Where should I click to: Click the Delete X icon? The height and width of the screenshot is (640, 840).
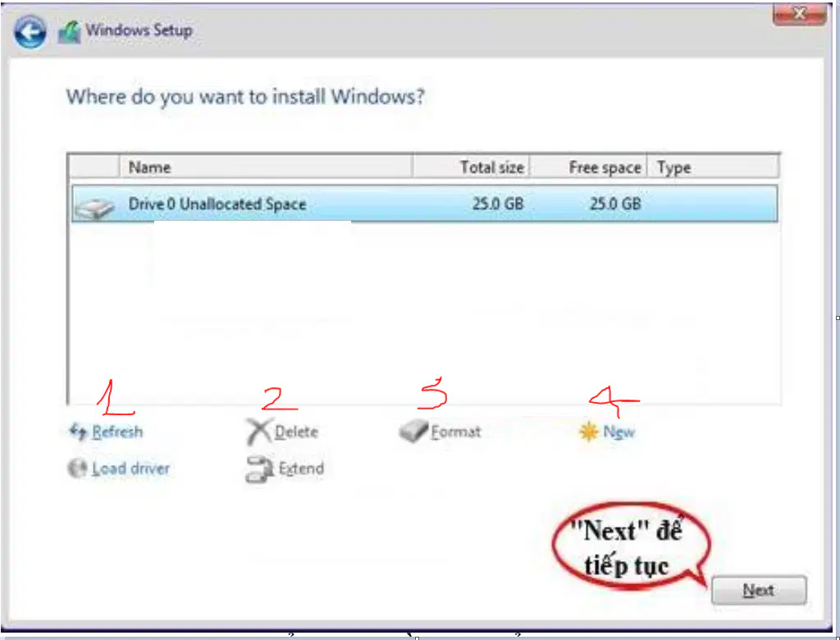pyautogui.click(x=258, y=431)
